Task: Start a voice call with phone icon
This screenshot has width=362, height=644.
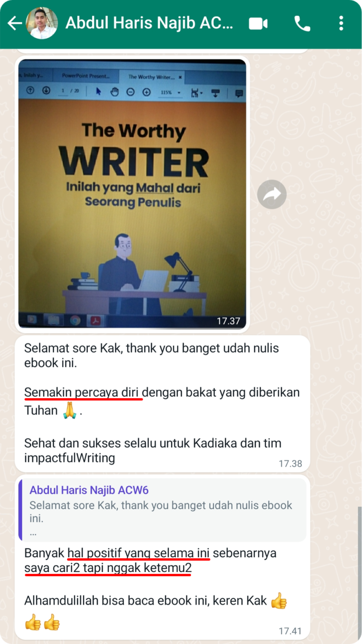Action: tap(302, 23)
